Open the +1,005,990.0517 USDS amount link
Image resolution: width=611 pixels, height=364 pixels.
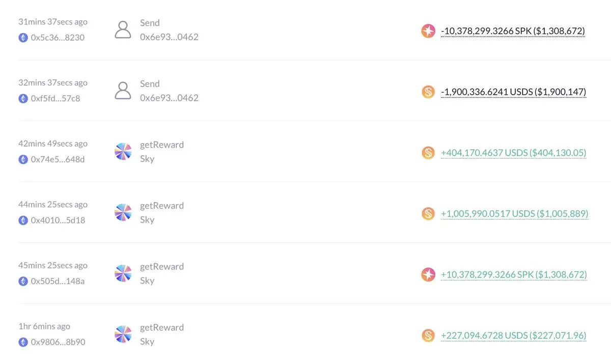[x=515, y=214]
